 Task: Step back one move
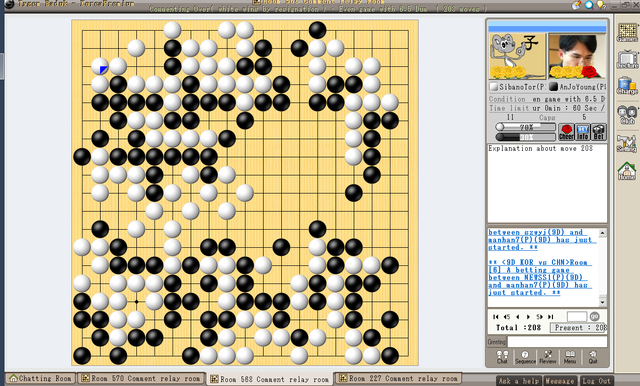(518, 317)
